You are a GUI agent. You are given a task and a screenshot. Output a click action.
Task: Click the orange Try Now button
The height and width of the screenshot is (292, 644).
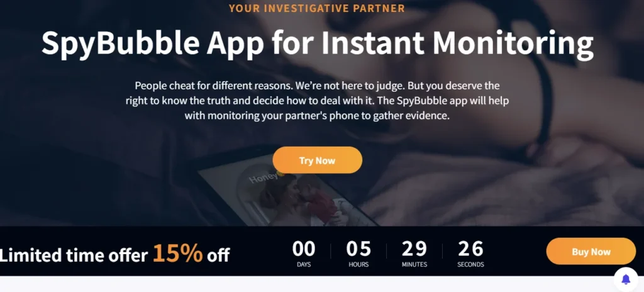(x=317, y=160)
